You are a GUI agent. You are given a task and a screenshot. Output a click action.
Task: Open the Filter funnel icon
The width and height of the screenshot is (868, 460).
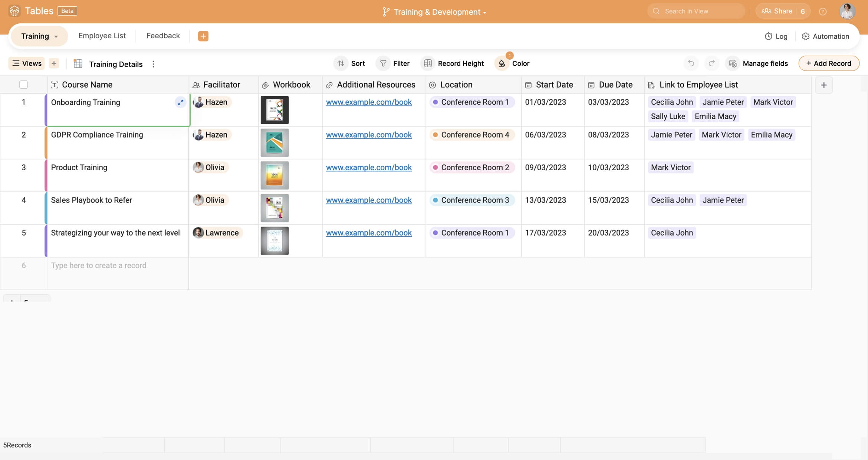point(383,63)
